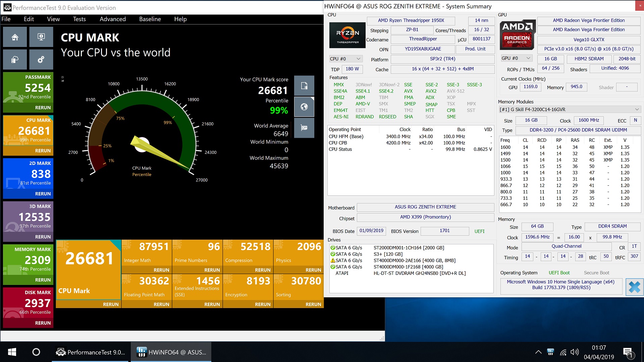644x362 pixels.
Task: Click the CPU HFM (Base) operating point row
Action: pos(410,136)
